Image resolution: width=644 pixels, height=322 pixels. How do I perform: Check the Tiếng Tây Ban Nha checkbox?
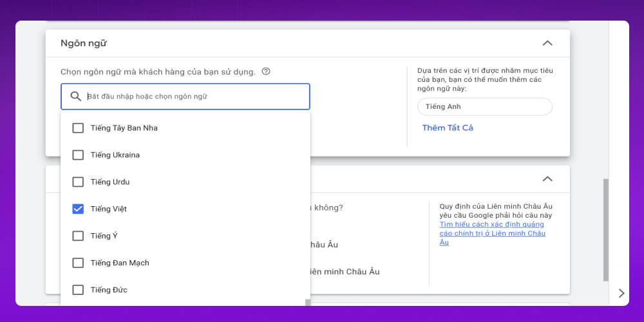coord(78,128)
